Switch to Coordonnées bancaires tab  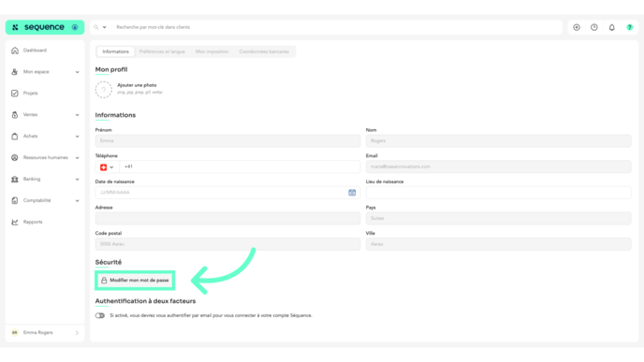264,51
